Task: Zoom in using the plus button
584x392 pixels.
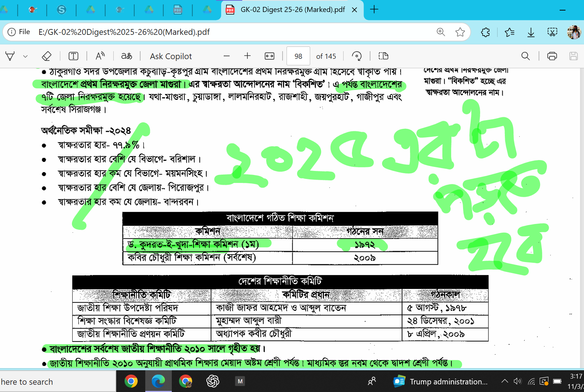Action: [x=247, y=56]
